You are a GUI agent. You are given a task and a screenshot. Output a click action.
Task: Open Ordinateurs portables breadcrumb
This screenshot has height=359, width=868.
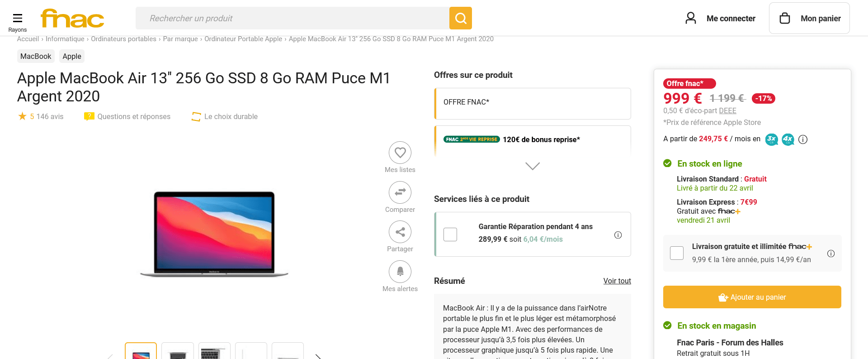[123, 39]
